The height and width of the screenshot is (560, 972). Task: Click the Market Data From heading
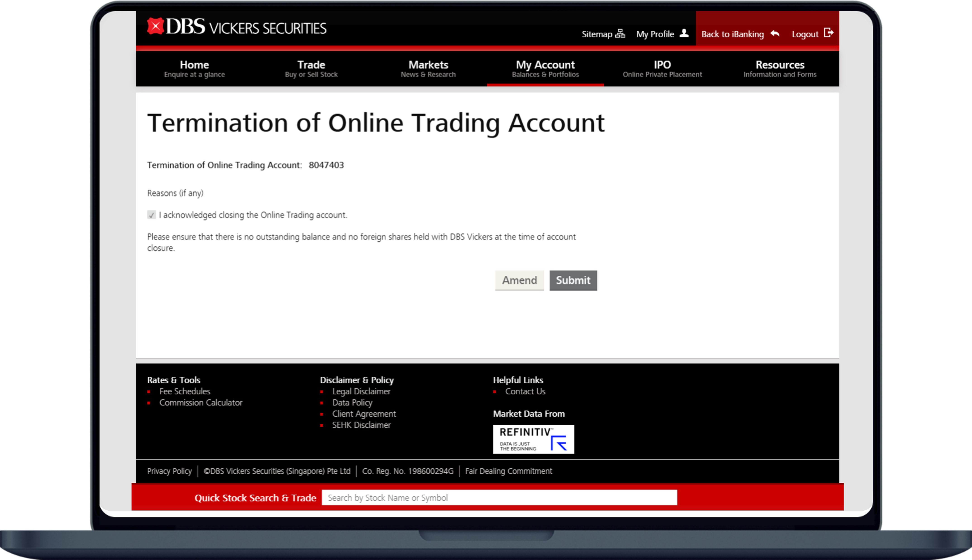click(529, 414)
